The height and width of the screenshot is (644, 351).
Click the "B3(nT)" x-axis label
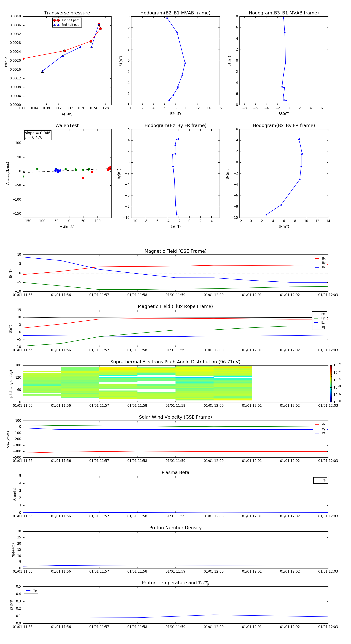point(284,114)
